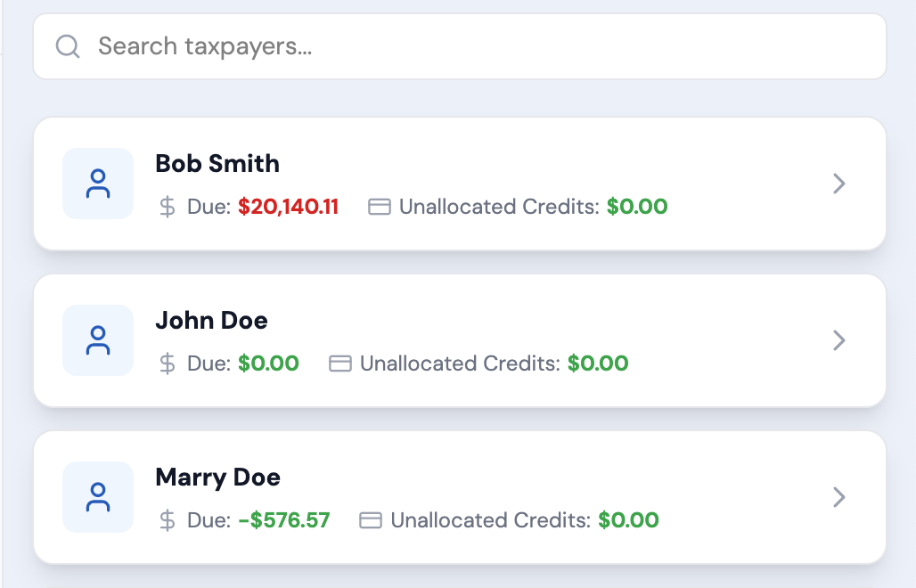This screenshot has height=588, width=916.
Task: Click the dollar sign icon for John Doe
Action: (168, 364)
